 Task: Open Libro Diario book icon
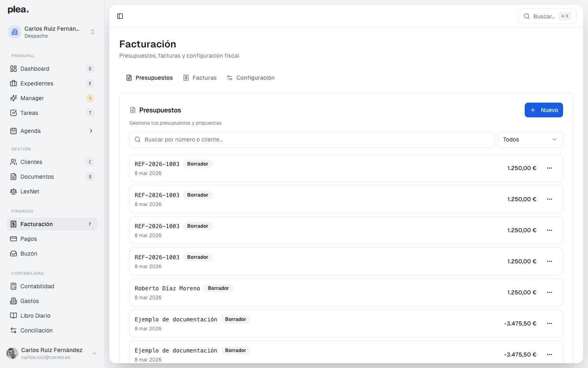(13, 316)
